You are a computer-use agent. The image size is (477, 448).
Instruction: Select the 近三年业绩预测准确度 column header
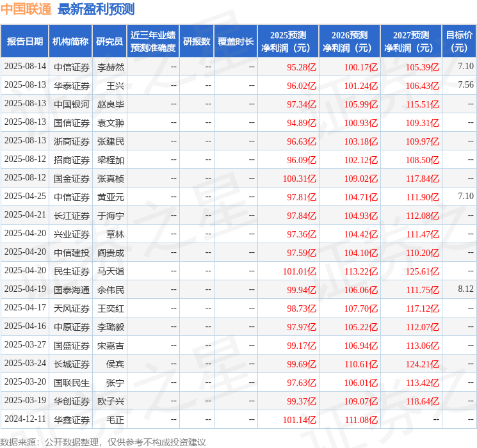(x=153, y=42)
